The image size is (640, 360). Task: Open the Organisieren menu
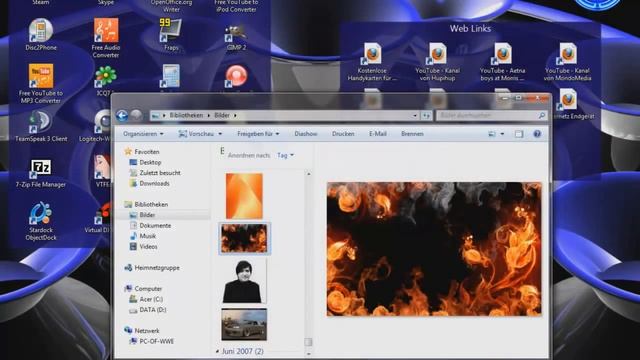[x=143, y=134]
